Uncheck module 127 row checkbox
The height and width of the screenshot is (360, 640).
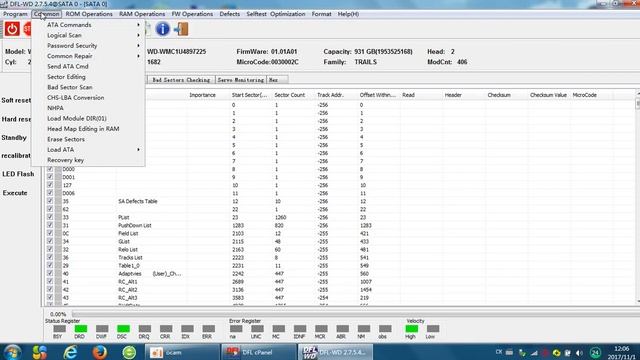click(50, 185)
